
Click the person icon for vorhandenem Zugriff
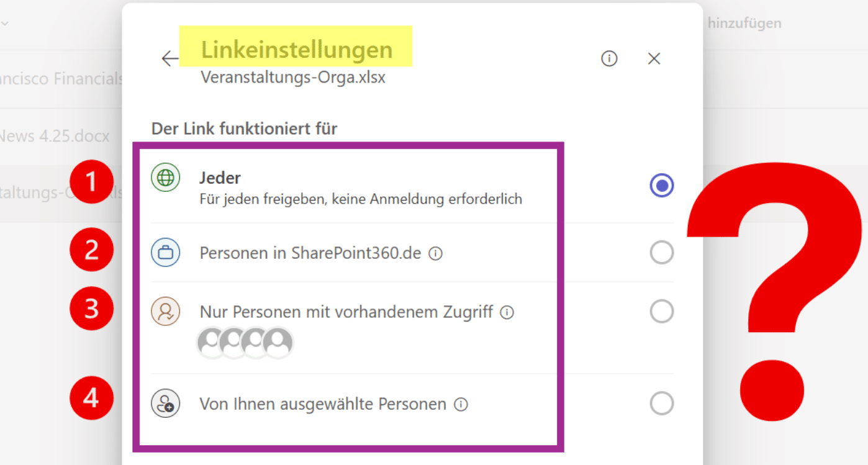165,312
